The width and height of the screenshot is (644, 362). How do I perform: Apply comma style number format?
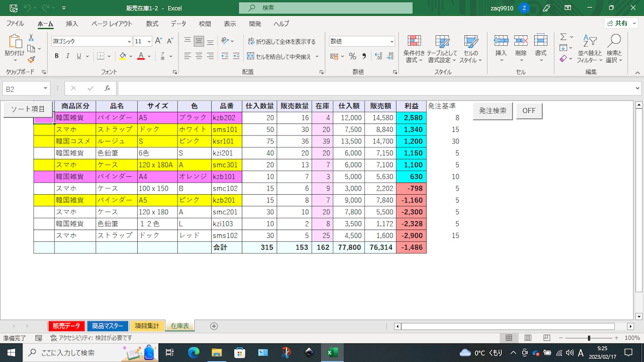tap(364, 56)
